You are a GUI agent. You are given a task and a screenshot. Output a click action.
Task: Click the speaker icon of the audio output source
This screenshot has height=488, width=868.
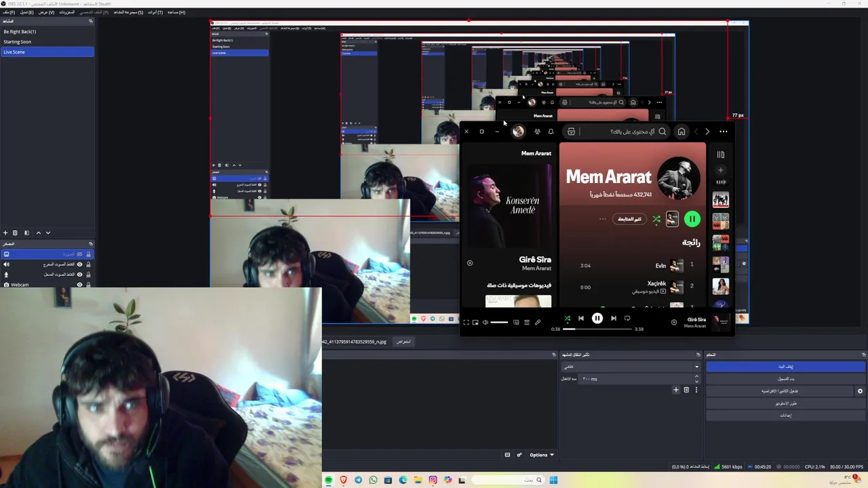pos(6,264)
